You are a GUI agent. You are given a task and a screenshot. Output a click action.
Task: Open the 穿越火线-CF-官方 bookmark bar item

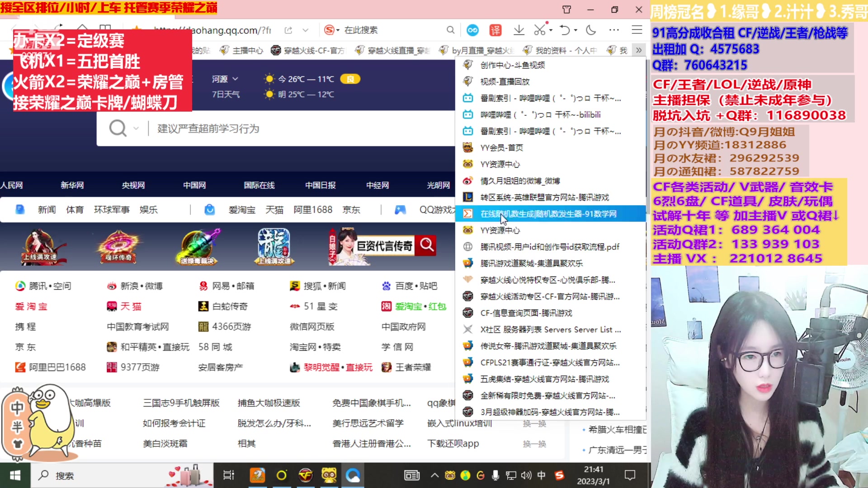pyautogui.click(x=308, y=51)
